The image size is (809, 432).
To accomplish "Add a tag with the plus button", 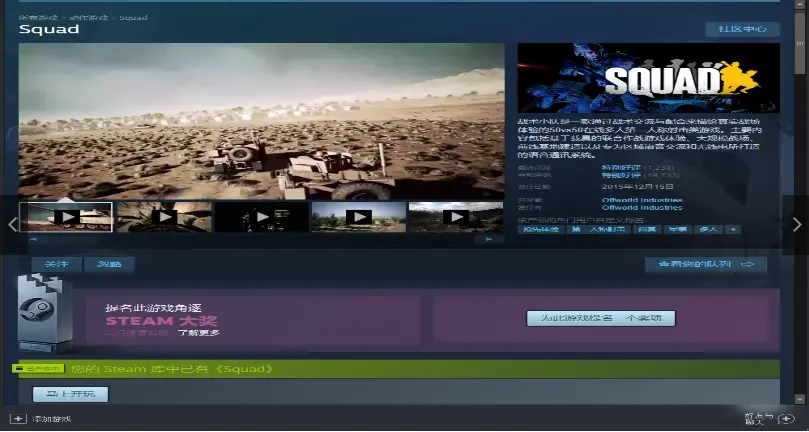I will click(733, 229).
